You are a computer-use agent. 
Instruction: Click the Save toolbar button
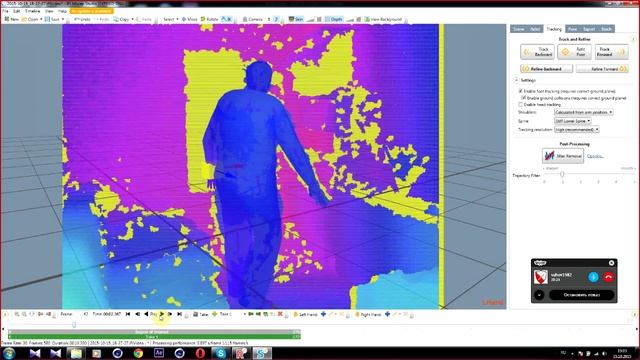pyautogui.click(x=52, y=19)
